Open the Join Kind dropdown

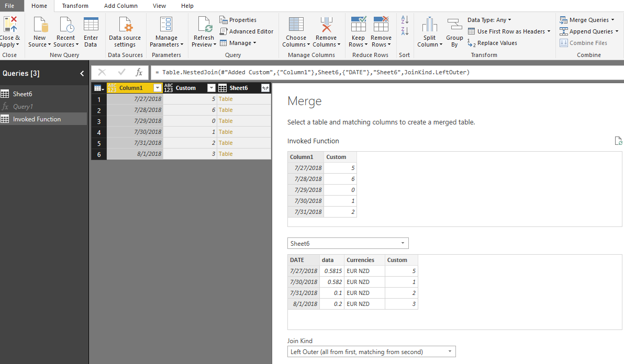click(371, 351)
